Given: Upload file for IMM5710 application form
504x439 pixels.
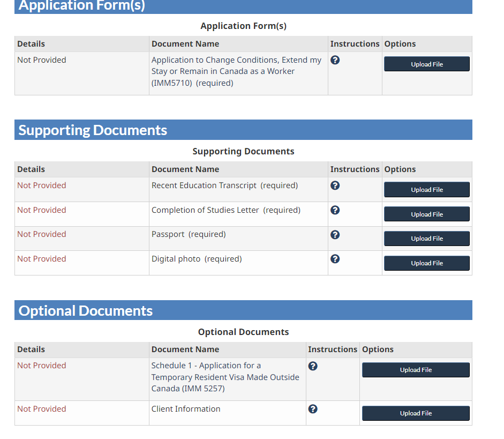Looking at the screenshot, I should (426, 63).
